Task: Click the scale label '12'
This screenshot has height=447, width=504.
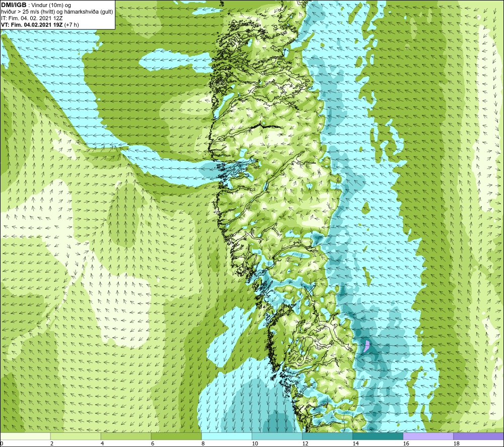Action: coord(305,444)
